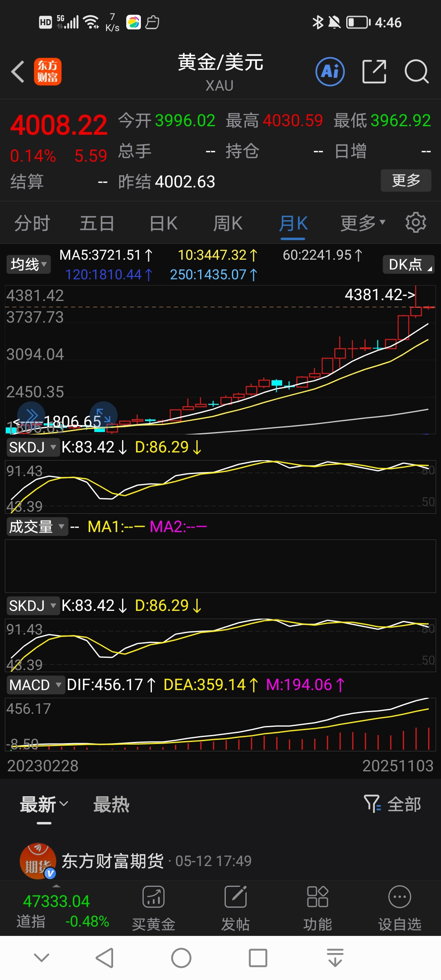Tap 最低 3962.92 value
This screenshot has height=980, width=441.
[x=401, y=120]
